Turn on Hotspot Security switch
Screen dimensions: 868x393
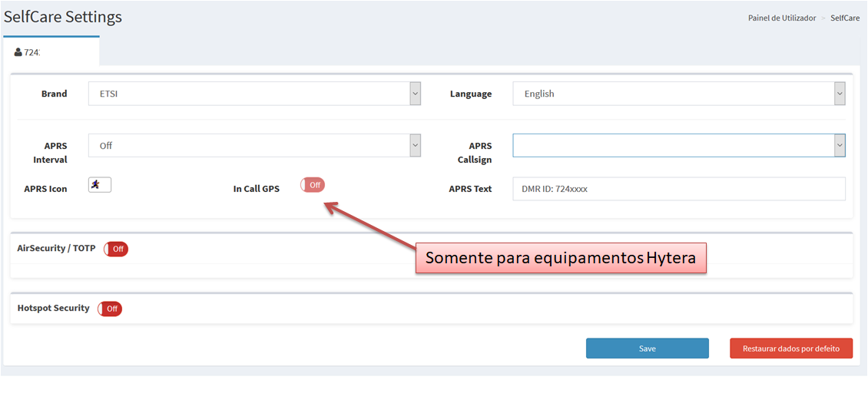[x=110, y=309]
